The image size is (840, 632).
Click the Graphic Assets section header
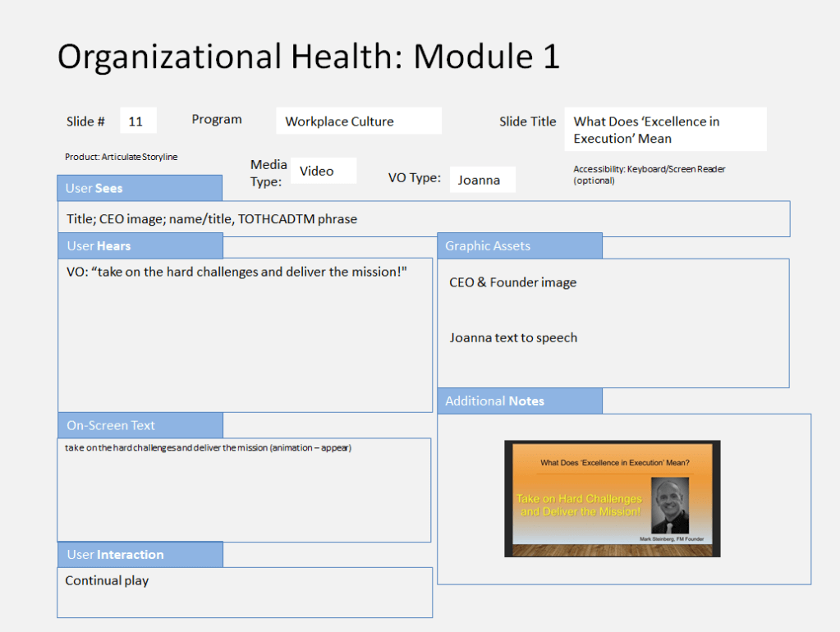519,245
